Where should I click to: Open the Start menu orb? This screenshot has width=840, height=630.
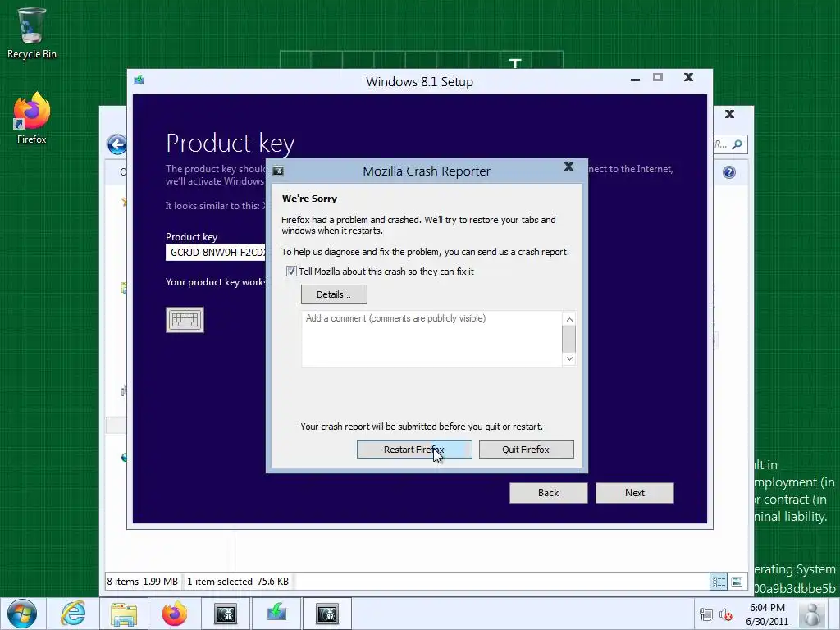point(22,614)
